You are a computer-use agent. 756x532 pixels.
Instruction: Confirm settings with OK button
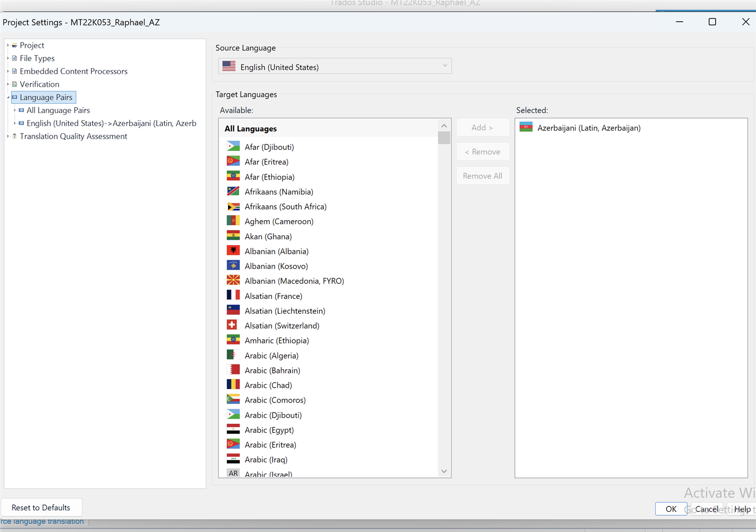tap(671, 509)
